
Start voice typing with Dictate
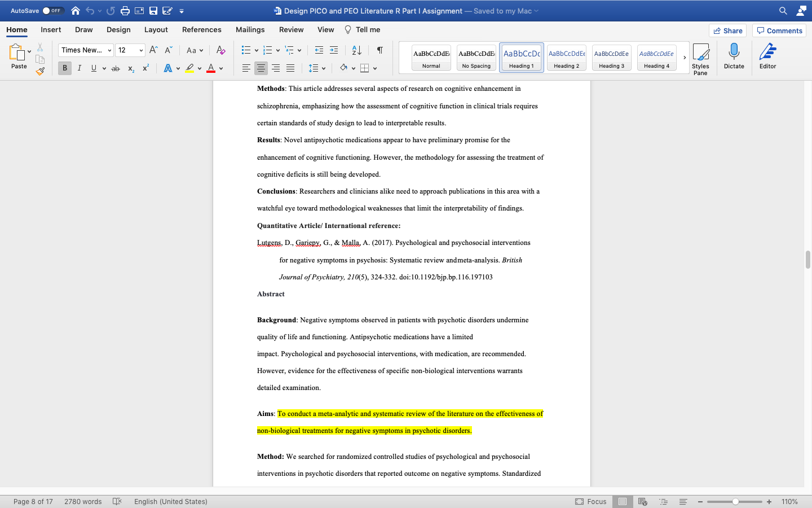coord(734,56)
